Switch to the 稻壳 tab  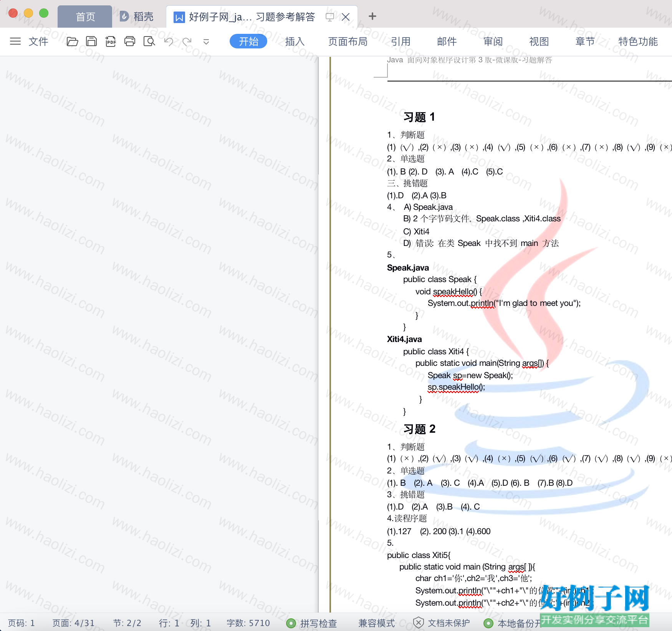point(136,17)
